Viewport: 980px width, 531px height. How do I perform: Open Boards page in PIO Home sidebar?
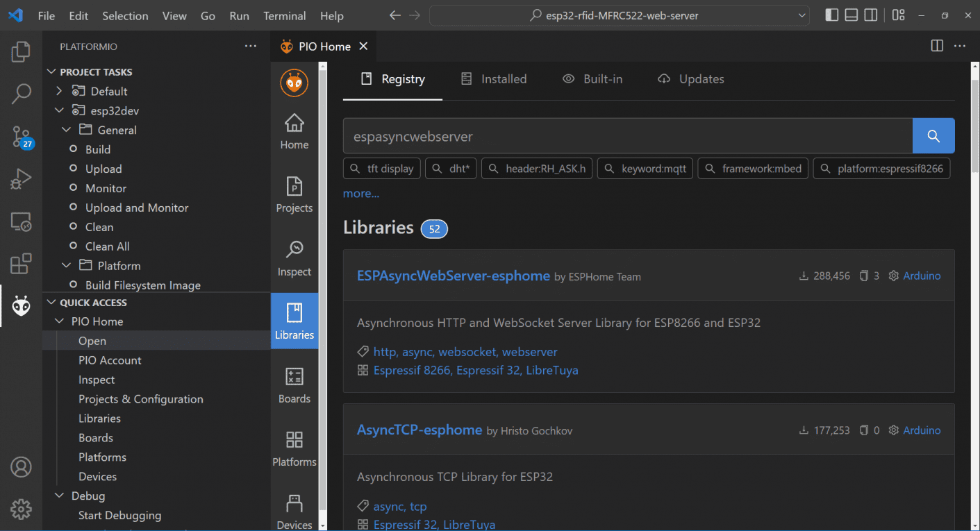[294, 385]
